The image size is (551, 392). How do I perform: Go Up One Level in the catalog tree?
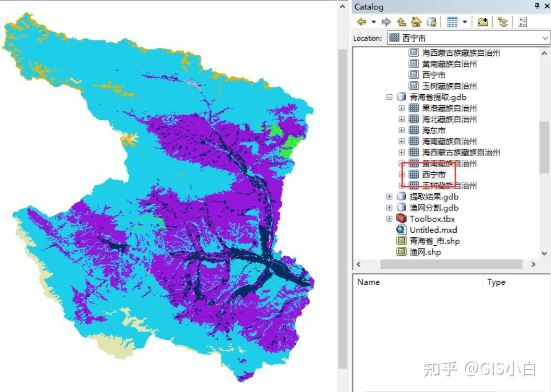coord(401,21)
